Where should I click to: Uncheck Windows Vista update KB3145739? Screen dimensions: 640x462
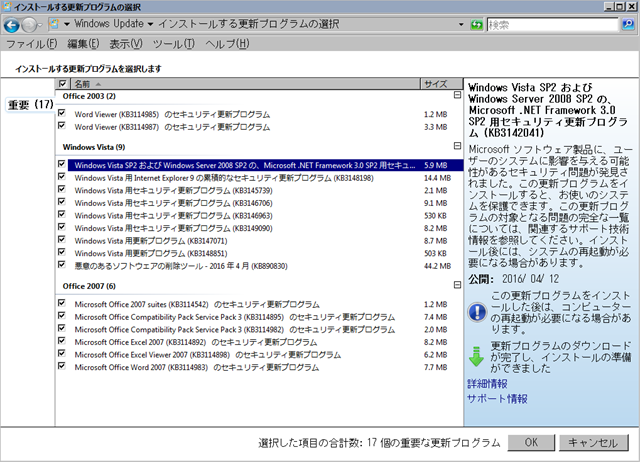coord(62,189)
